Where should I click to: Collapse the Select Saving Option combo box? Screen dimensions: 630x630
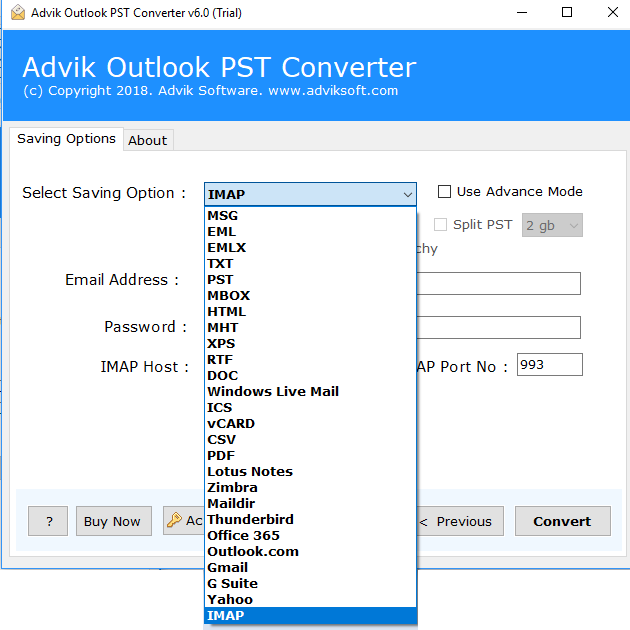coord(407,195)
